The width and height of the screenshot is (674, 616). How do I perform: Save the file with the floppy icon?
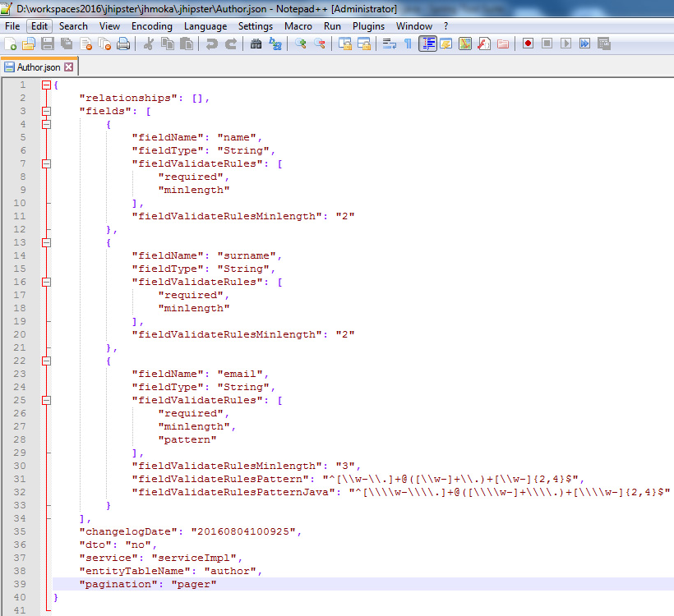pos(48,44)
